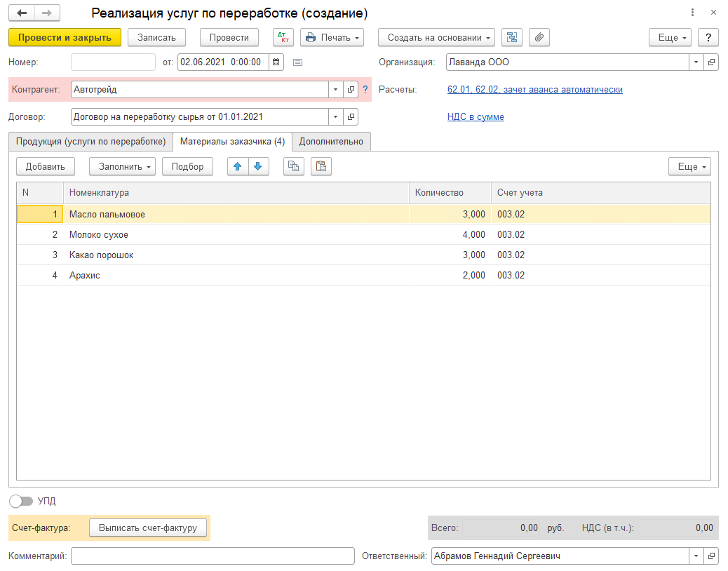
Task: Open the three-dot window menu
Action: (x=692, y=13)
